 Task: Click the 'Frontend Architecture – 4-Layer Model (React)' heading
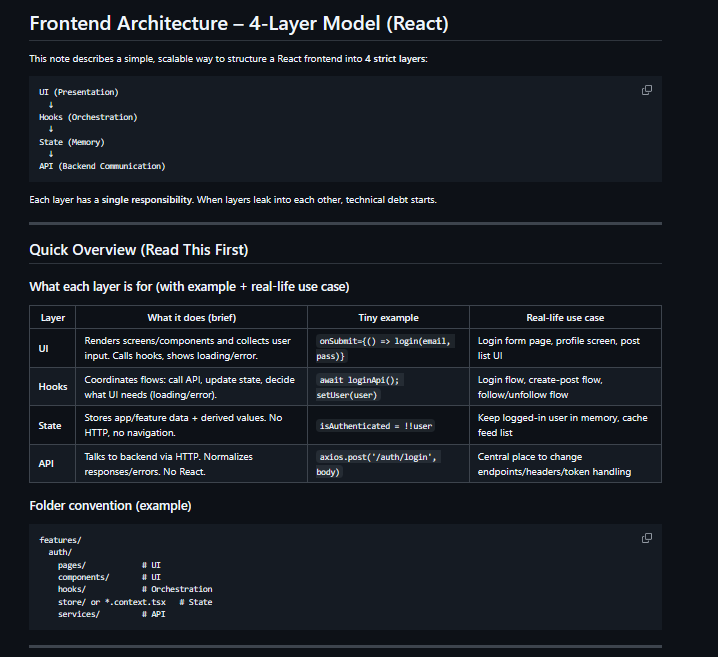(239, 23)
